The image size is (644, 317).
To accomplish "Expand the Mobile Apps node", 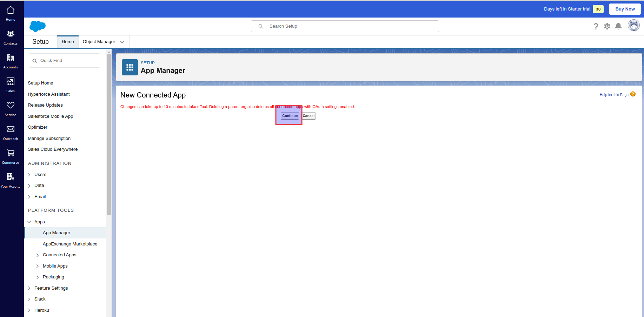I will (38, 267).
